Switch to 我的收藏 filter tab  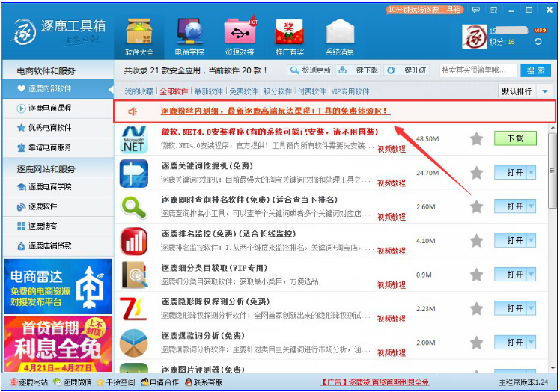pyautogui.click(x=139, y=91)
